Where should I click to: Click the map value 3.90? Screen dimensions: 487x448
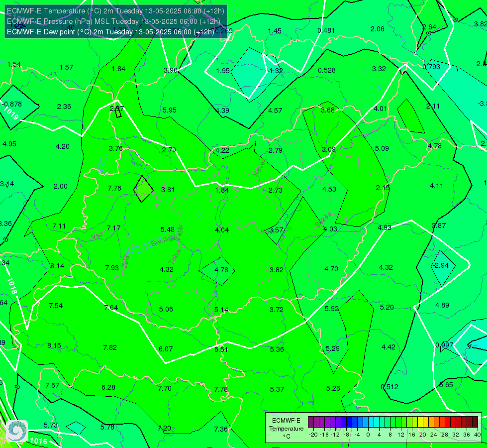171,70
